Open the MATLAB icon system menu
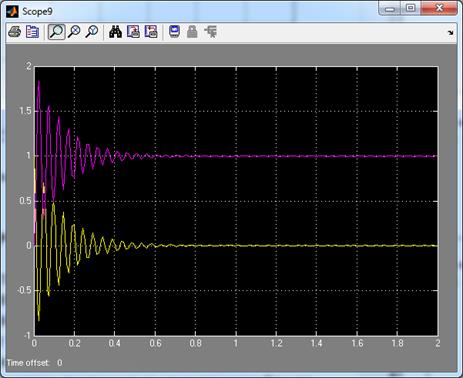 pyautogui.click(x=12, y=12)
